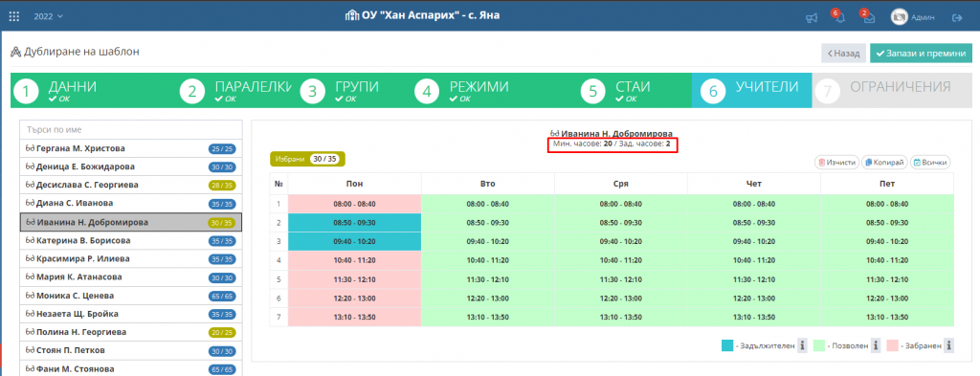The height and width of the screenshot is (376, 980).
Task: Show info for Позволен legend
Action: click(x=877, y=345)
